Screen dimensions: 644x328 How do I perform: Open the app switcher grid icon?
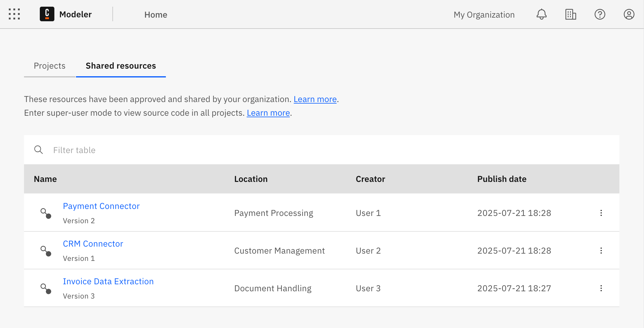click(x=14, y=14)
